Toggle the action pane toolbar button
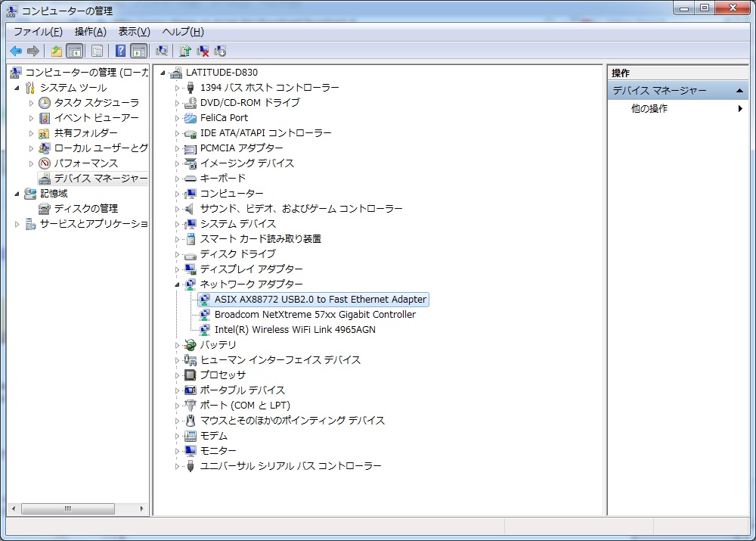 pos(138,51)
